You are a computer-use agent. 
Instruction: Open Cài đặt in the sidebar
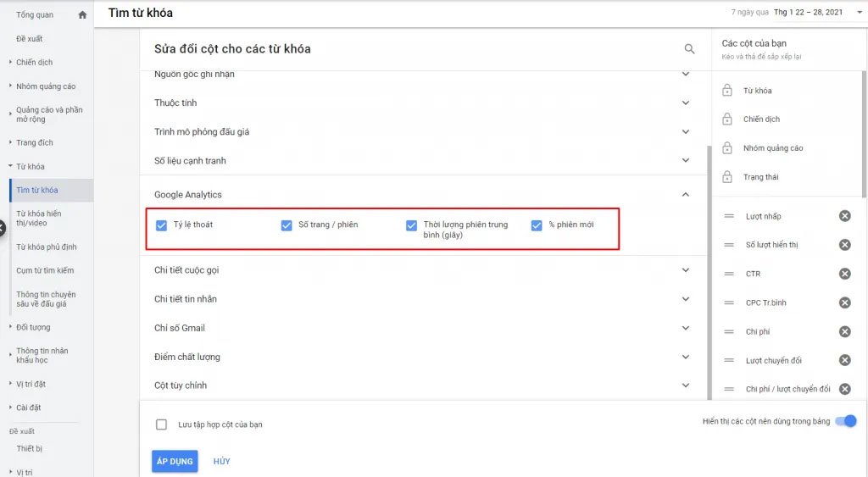click(28, 408)
